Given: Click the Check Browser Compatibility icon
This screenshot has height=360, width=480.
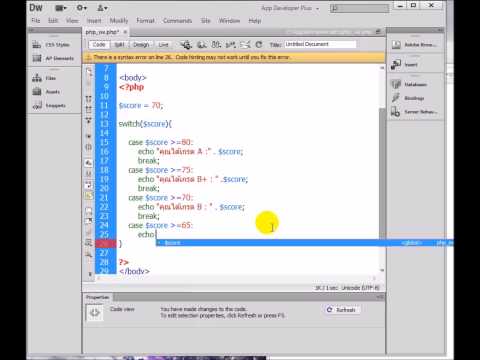Looking at the screenshot, I should tap(245, 45).
